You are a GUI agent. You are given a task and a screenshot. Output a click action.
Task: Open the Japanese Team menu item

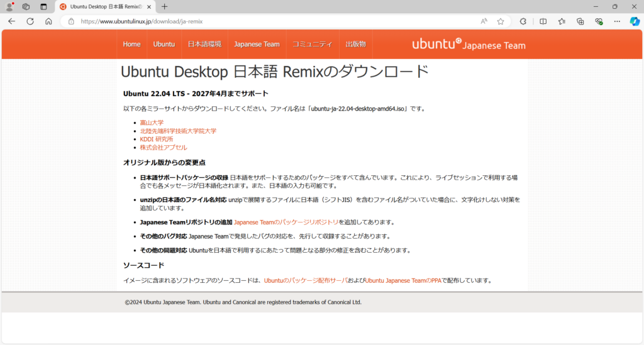tap(257, 45)
